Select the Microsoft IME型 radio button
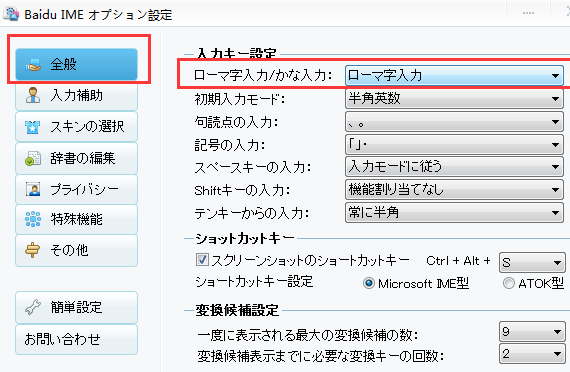 [369, 283]
